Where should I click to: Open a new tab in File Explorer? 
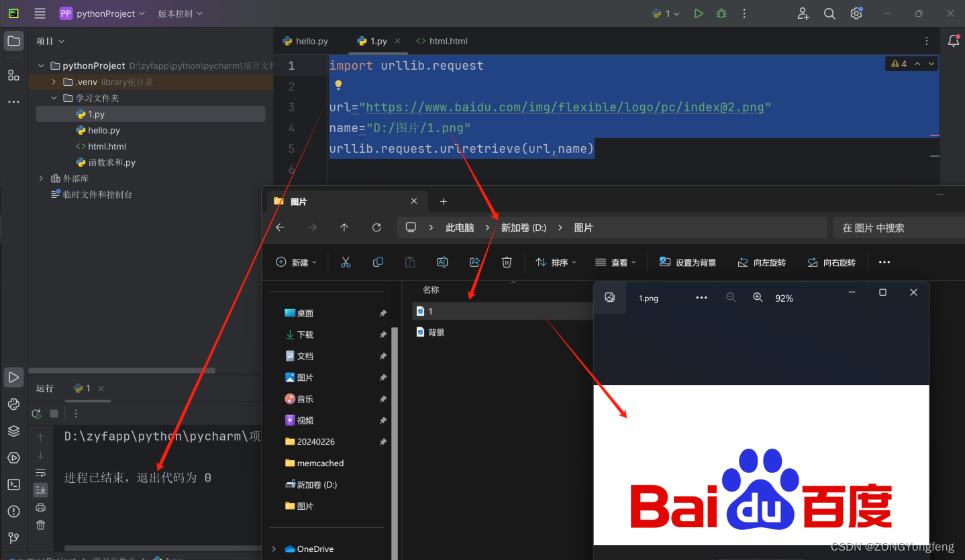(443, 201)
